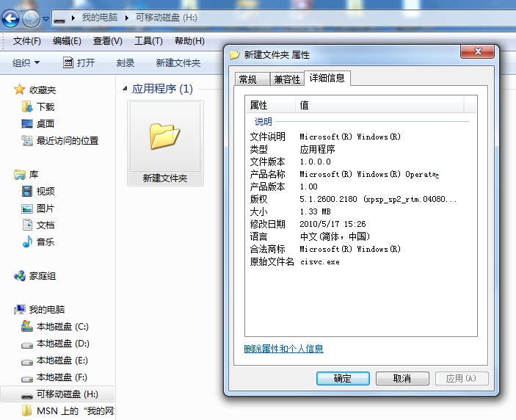Click the Forward navigation arrow

tap(31, 18)
